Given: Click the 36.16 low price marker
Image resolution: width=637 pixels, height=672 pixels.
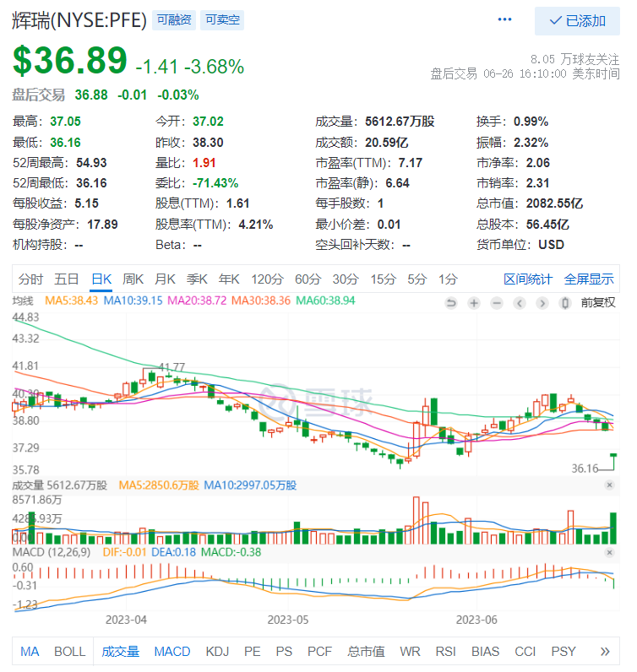Looking at the screenshot, I should (x=585, y=469).
